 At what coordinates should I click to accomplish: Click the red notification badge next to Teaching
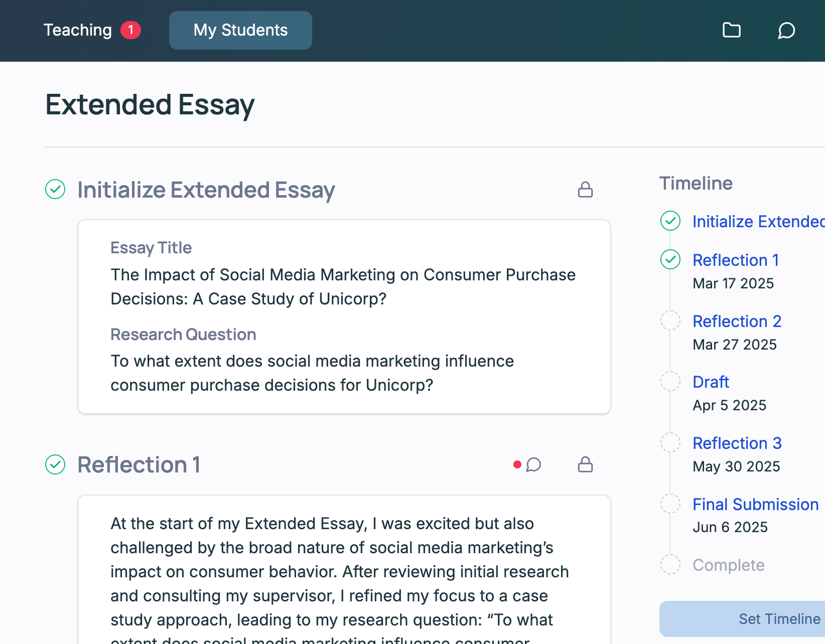(131, 30)
